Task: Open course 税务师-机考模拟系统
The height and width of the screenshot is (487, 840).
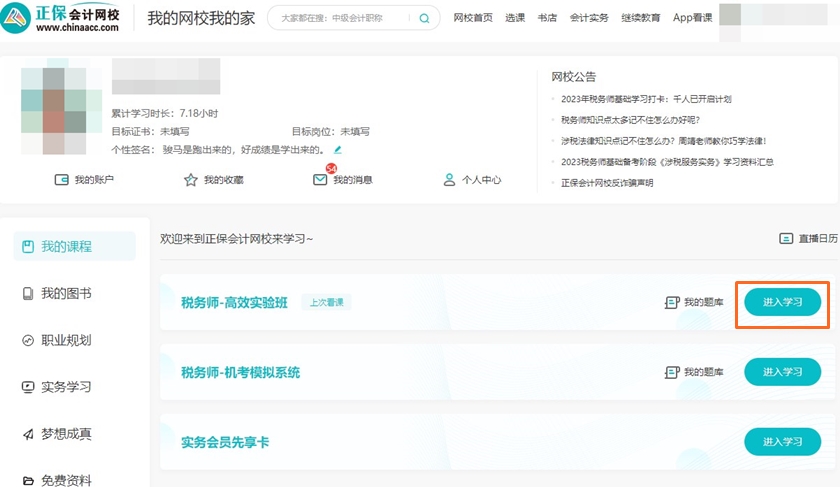Action: click(240, 372)
